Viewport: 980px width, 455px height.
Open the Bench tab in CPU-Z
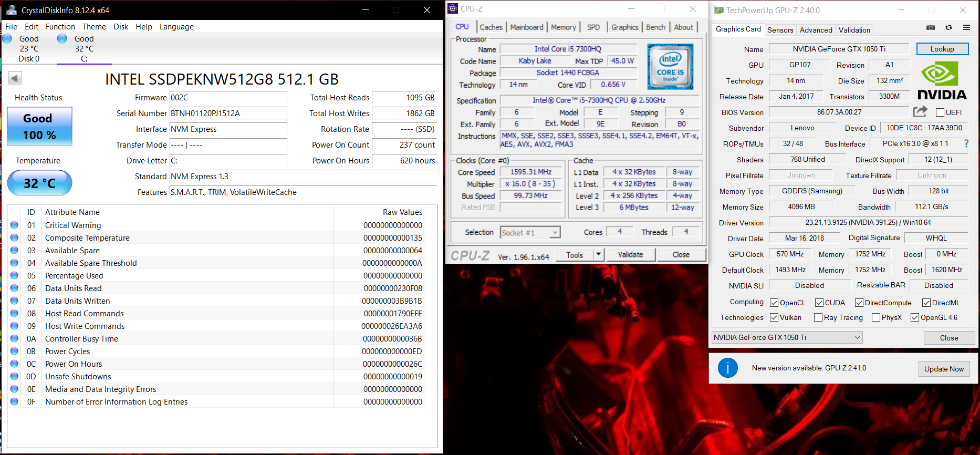[x=655, y=27]
